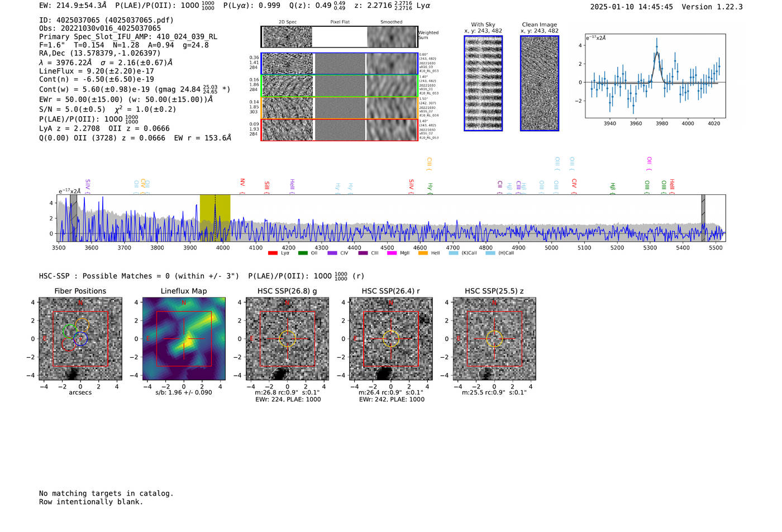Click the blue fiber circle in Fiber Positions
This screenshot has width=782, height=532.
80,339
